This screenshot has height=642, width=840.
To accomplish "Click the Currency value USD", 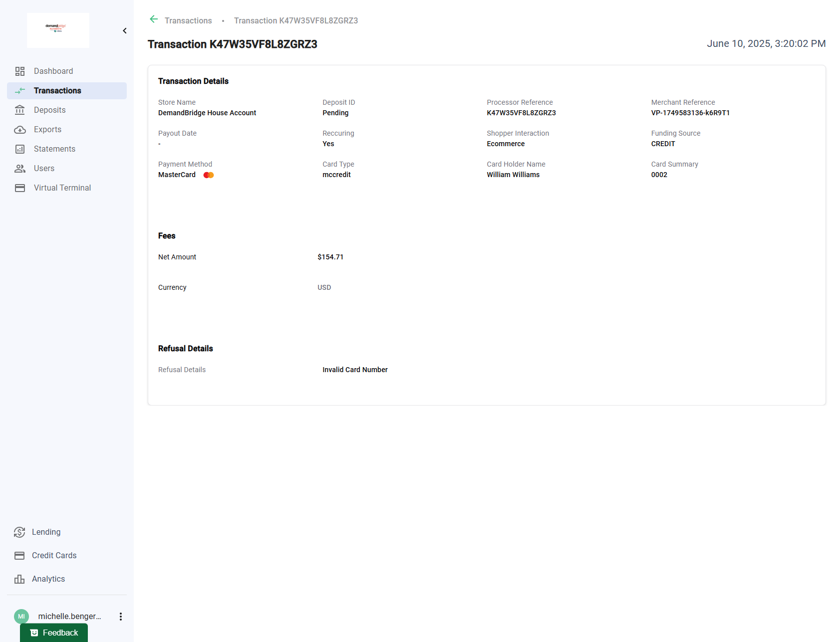I will (324, 288).
